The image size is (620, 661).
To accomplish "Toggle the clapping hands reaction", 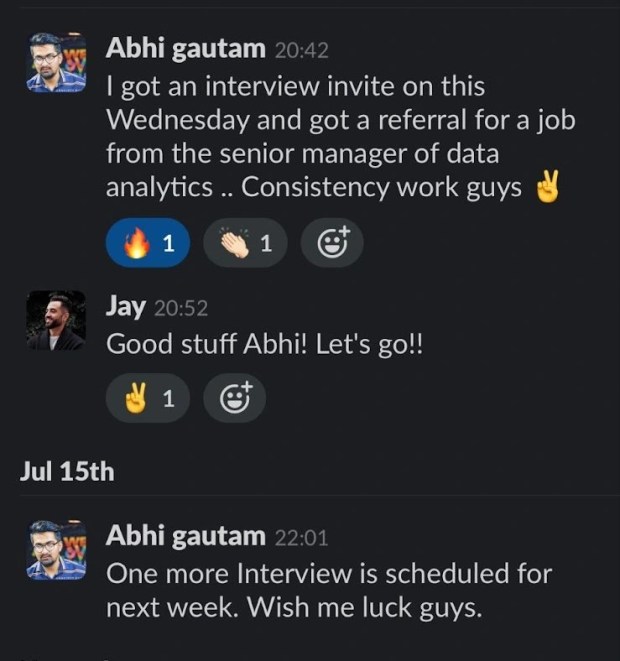I will click(245, 243).
